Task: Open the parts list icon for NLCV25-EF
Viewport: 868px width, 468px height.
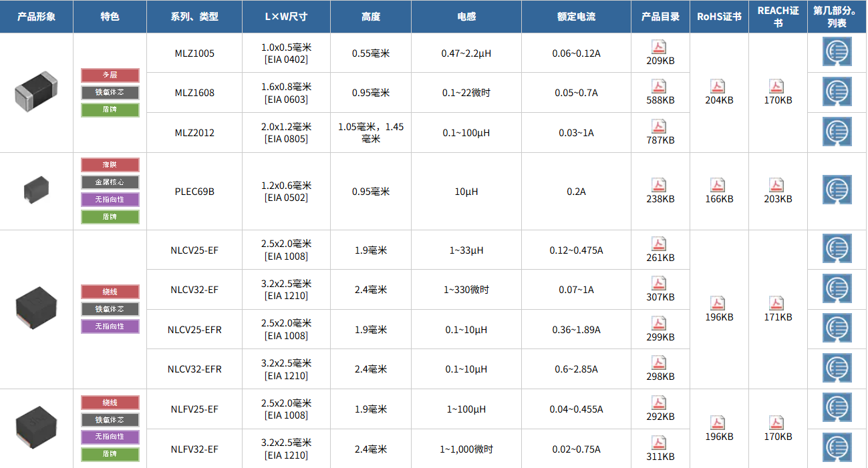Action: coord(837,249)
